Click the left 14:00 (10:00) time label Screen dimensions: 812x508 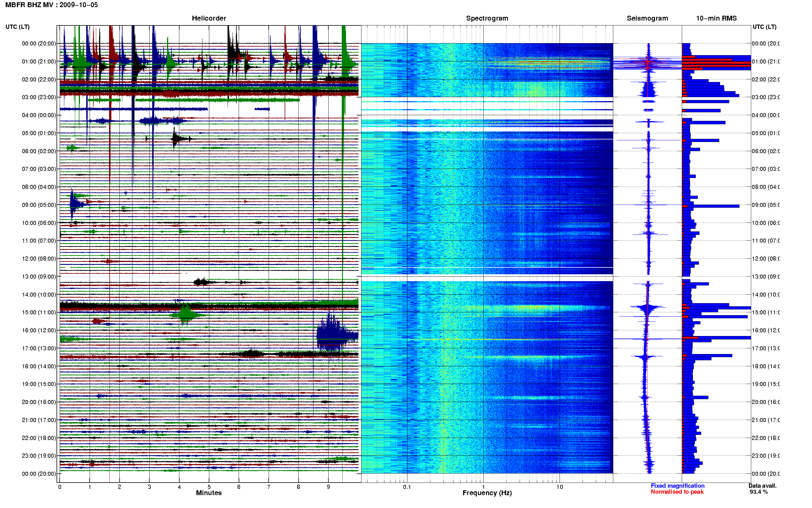pyautogui.click(x=39, y=295)
